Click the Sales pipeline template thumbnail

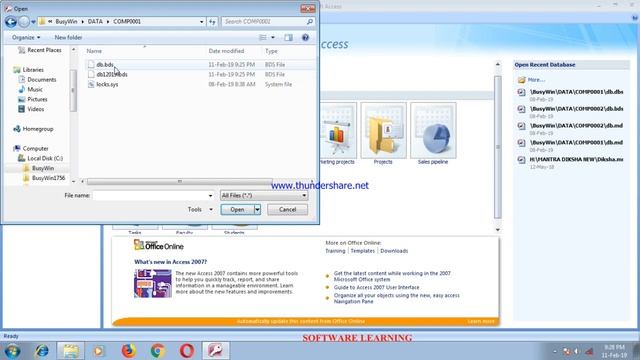click(x=433, y=130)
